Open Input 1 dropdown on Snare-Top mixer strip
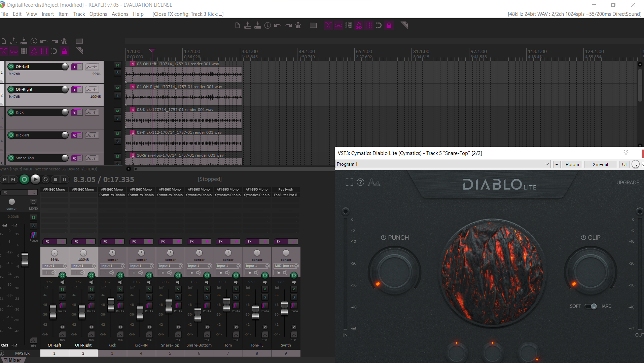The image size is (644, 363). pos(170,266)
